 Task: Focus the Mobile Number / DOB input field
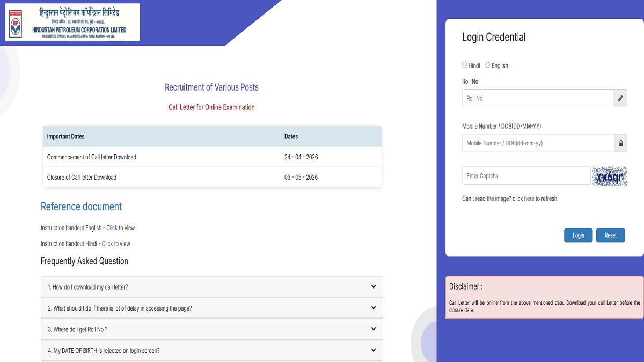(x=537, y=143)
